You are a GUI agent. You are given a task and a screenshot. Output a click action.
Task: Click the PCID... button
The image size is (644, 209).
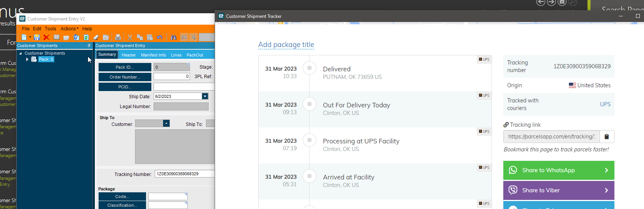coord(125,87)
